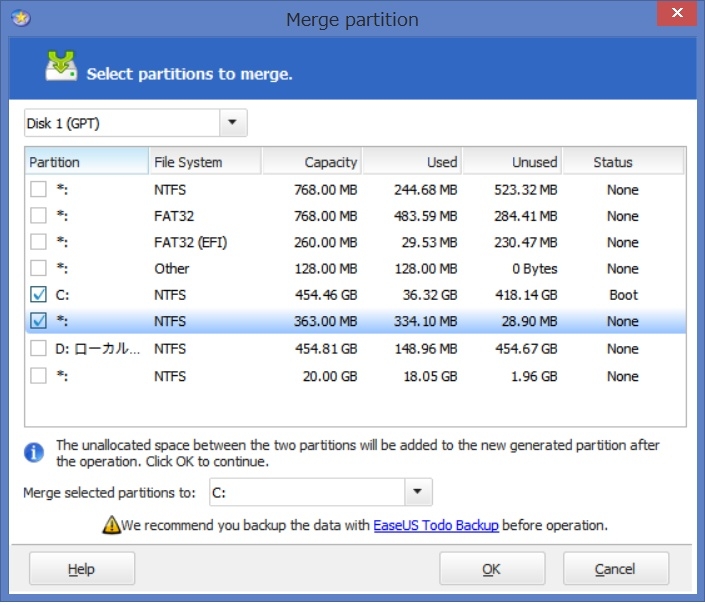
Task: Sort by Status column header
Action: (624, 161)
